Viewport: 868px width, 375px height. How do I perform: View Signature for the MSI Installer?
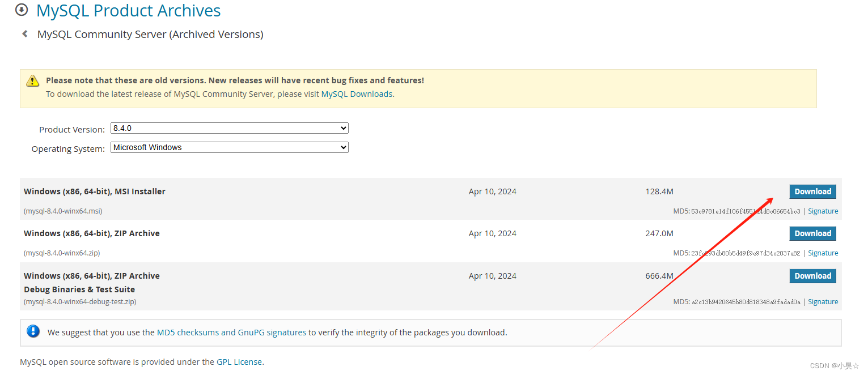[823, 211]
